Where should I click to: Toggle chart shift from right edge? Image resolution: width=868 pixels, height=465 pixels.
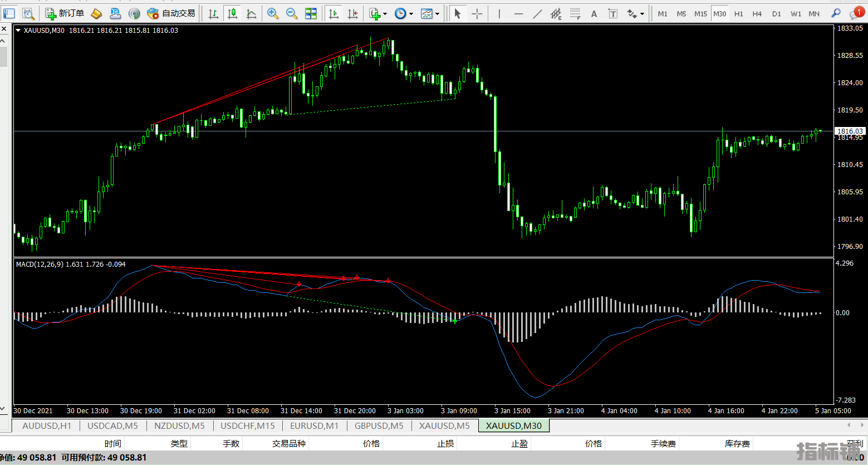pyautogui.click(x=352, y=13)
